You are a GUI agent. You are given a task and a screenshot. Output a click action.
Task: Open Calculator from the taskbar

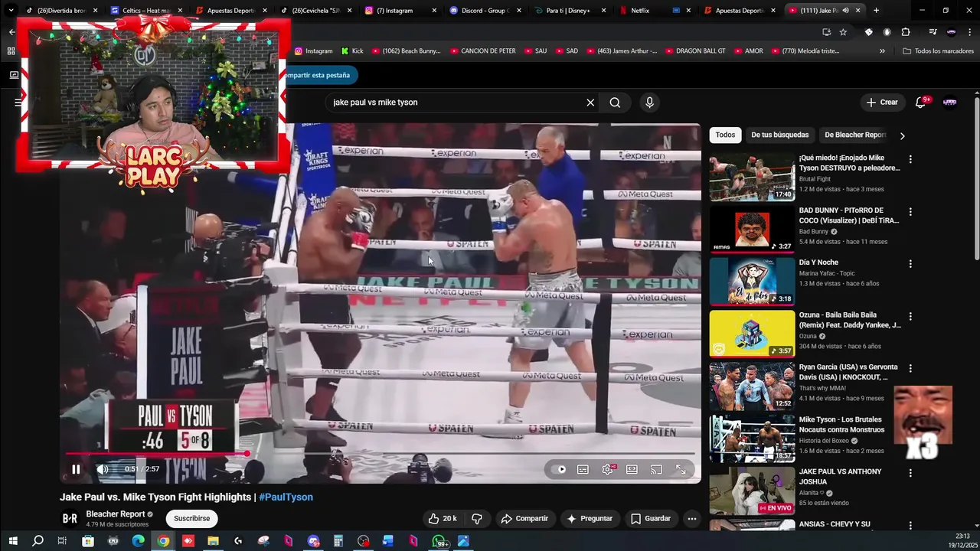(x=338, y=541)
